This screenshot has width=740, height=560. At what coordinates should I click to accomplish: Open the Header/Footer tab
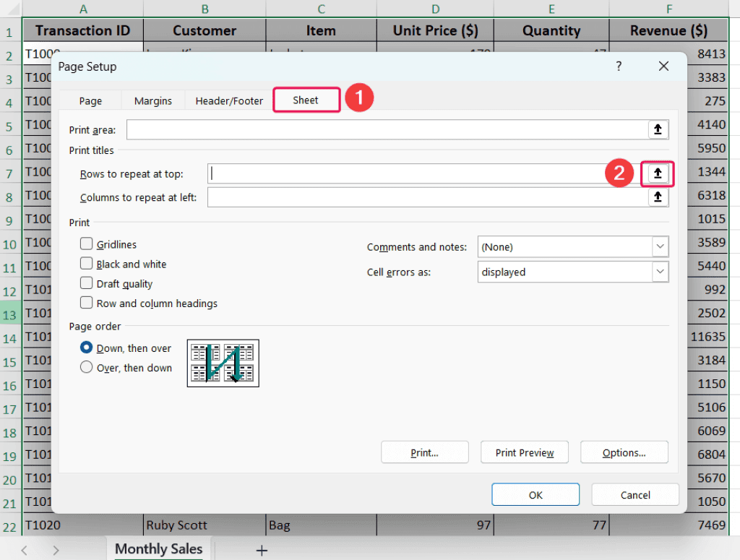(x=228, y=100)
